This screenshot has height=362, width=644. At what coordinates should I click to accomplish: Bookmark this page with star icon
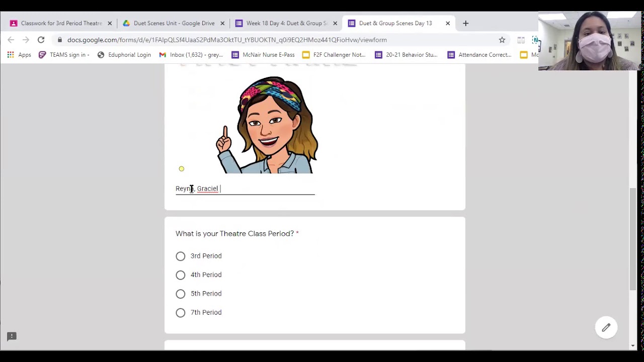[x=502, y=40]
